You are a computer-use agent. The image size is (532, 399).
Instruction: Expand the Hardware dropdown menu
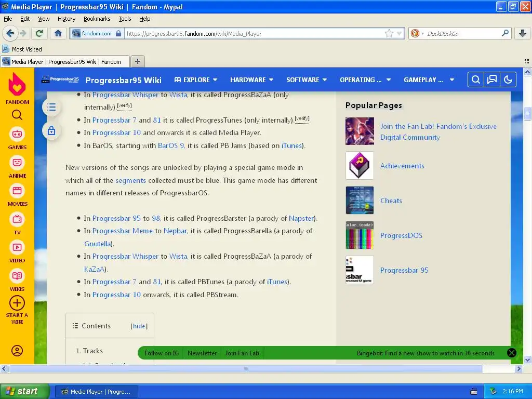(252, 79)
